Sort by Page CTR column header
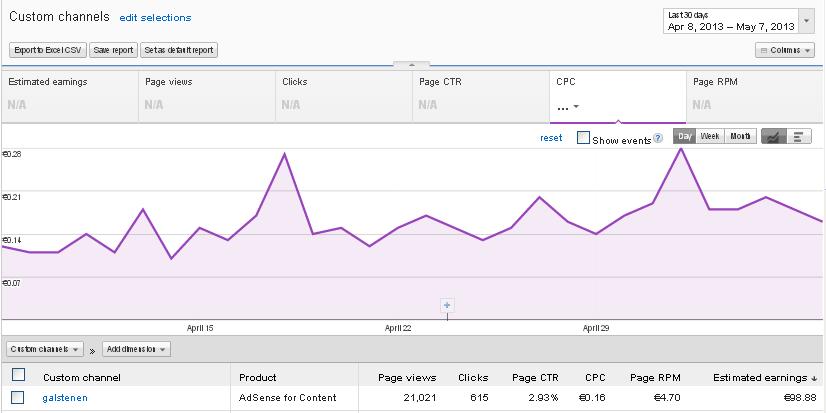Viewport: 826px width, 413px height. [x=535, y=378]
